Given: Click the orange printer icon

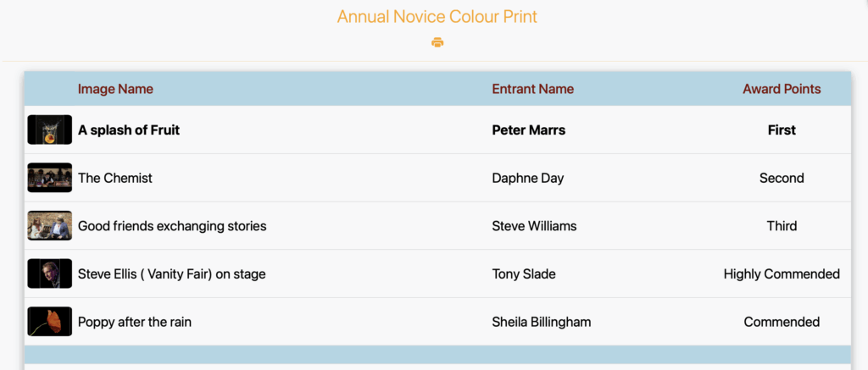Looking at the screenshot, I should [437, 42].
